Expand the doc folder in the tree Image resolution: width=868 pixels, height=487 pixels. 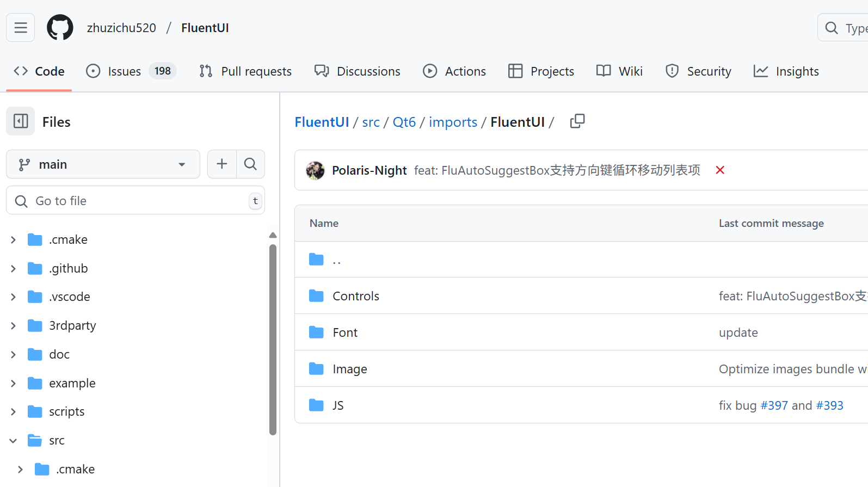pos(14,355)
